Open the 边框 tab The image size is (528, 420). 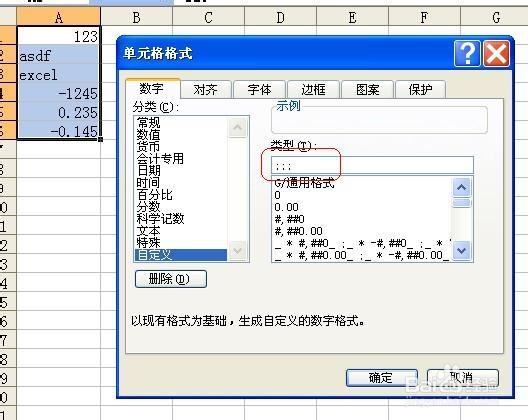point(313,90)
